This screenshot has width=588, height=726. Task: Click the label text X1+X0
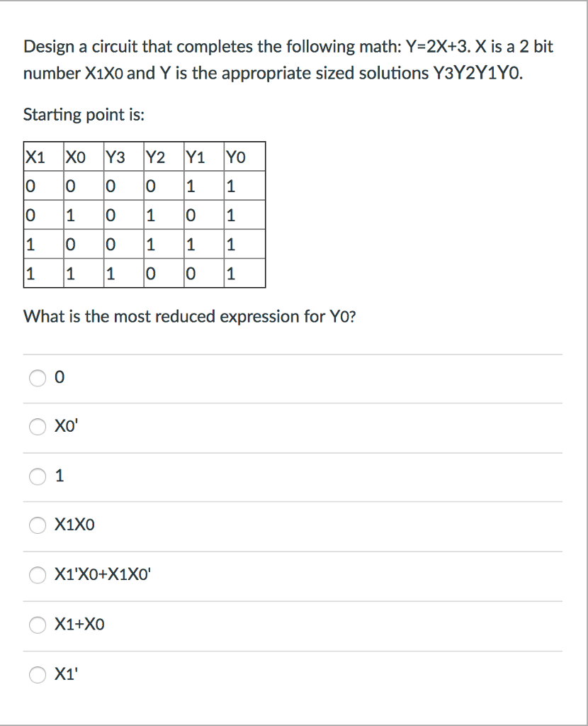[x=78, y=625]
